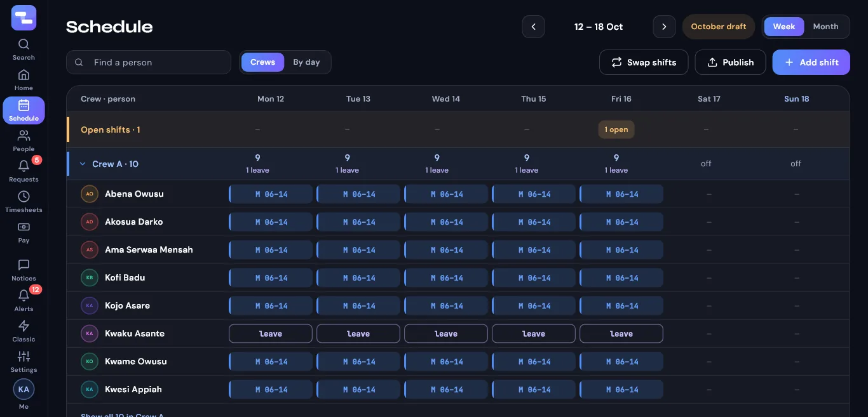Switch to Week view

(784, 27)
